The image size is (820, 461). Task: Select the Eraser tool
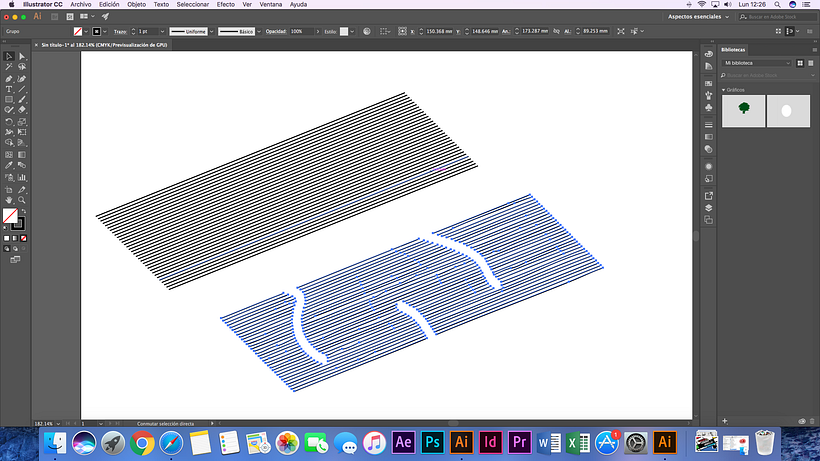pyautogui.click(x=22, y=110)
